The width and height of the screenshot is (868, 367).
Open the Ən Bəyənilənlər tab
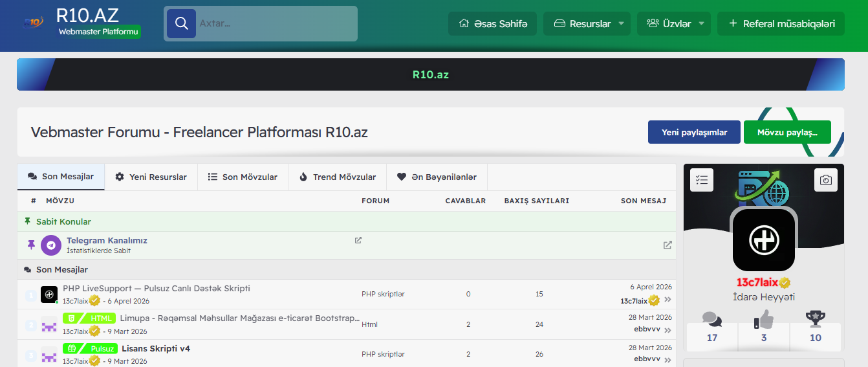437,177
